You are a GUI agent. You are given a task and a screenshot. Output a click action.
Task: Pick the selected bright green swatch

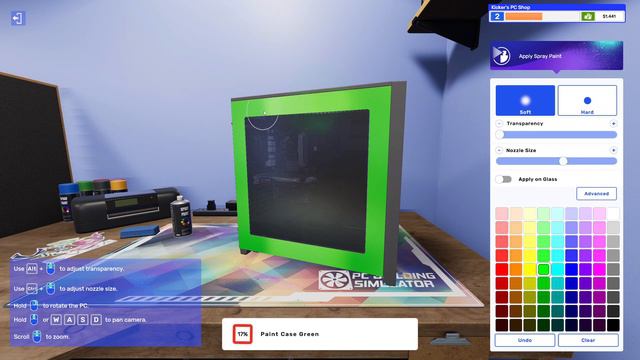[543, 269]
